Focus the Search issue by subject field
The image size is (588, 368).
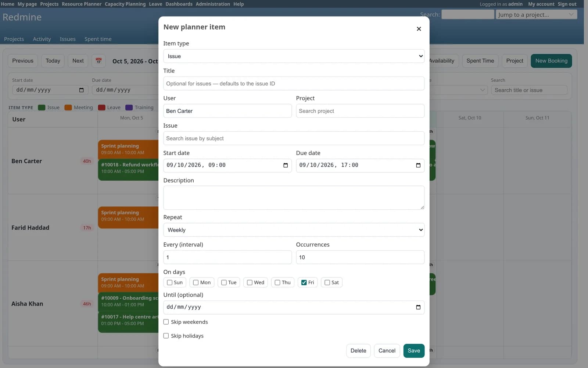294,138
